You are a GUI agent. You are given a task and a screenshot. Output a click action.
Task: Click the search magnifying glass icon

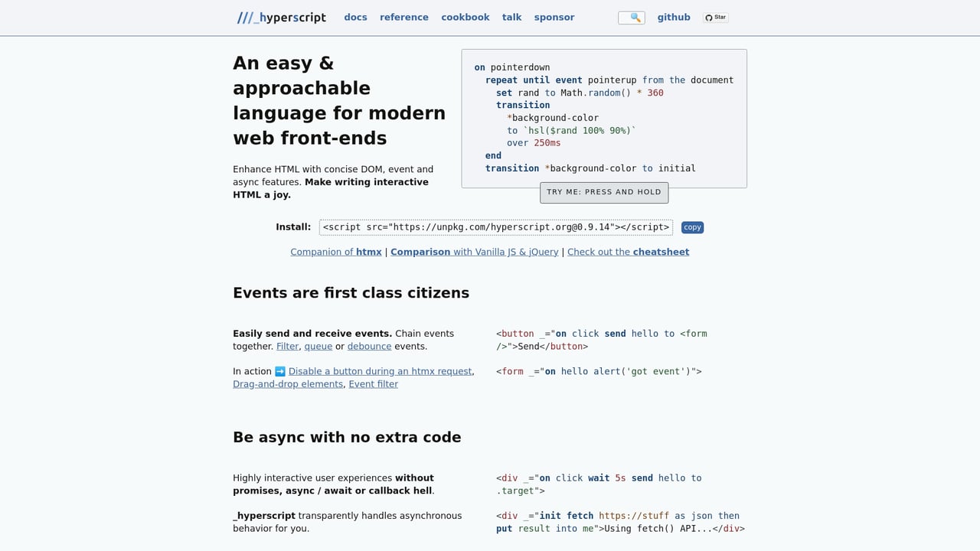tap(631, 17)
